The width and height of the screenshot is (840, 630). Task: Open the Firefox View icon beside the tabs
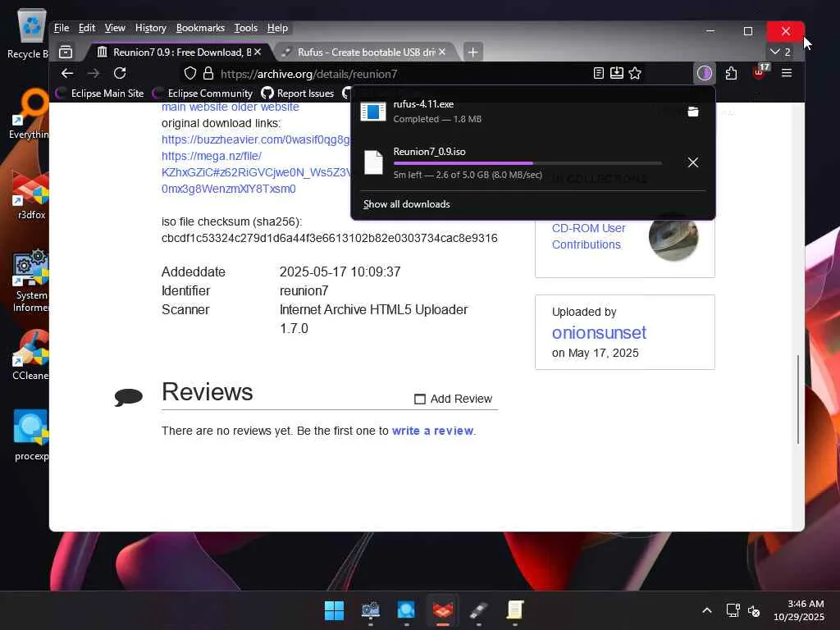point(66,52)
